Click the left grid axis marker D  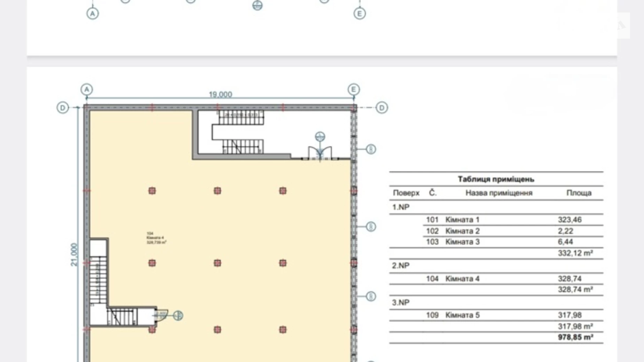click(63, 108)
